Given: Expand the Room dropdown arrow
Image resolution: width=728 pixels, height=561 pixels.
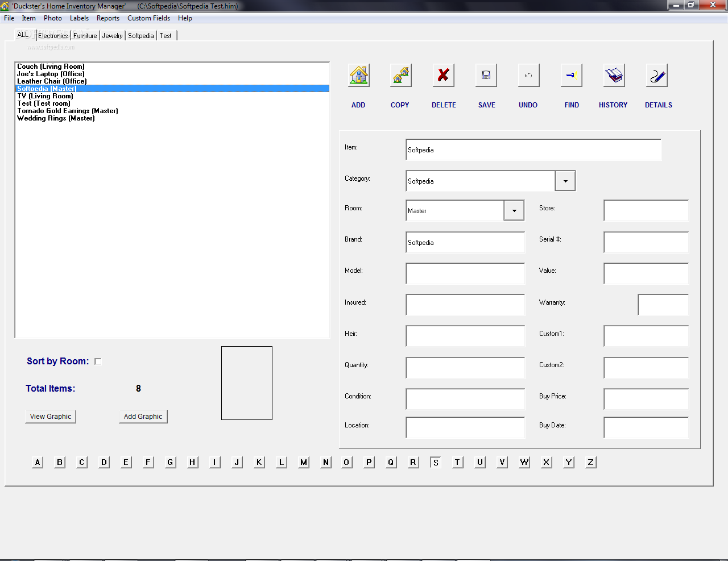Looking at the screenshot, I should 514,211.
